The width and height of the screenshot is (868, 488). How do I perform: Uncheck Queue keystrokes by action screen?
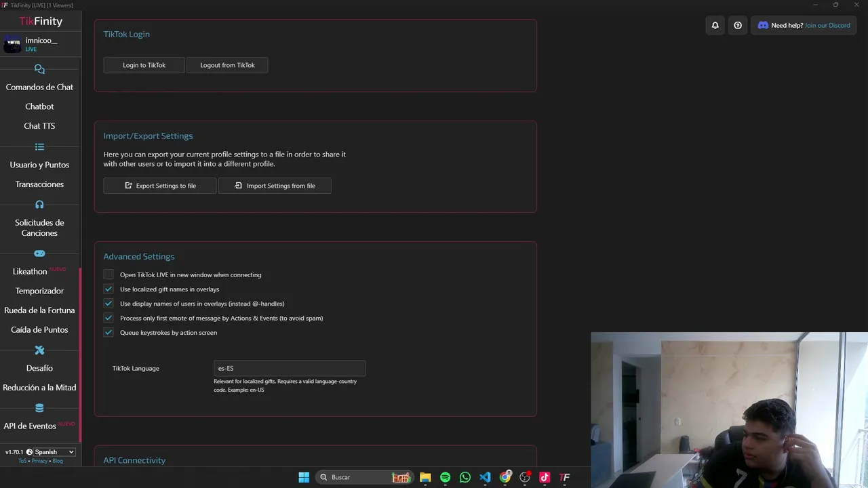click(x=108, y=332)
